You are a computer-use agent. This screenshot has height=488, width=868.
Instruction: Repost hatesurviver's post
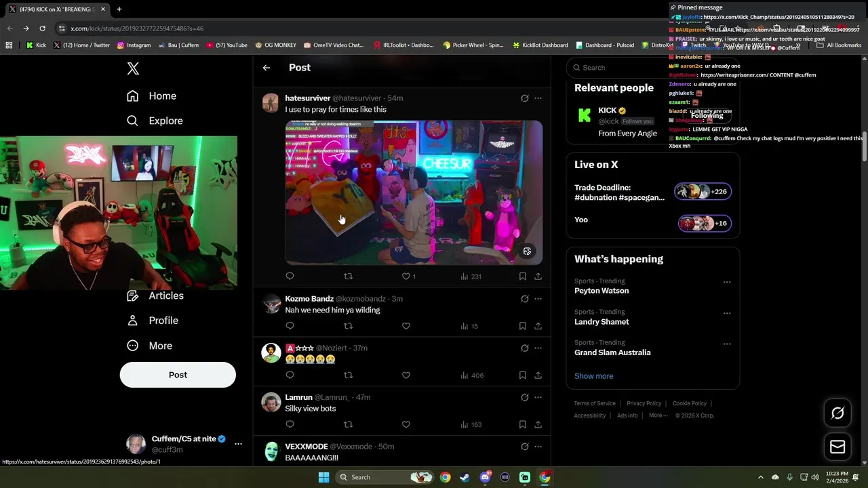348,276
